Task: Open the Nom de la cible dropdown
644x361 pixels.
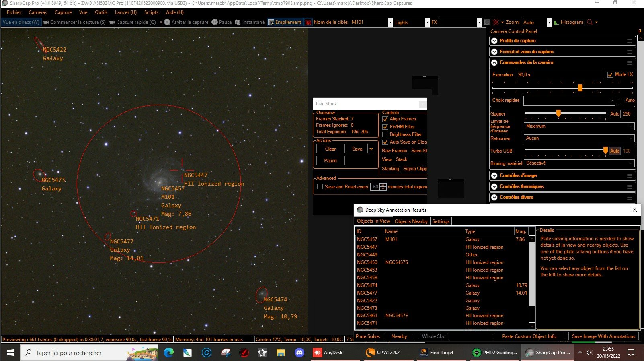Action: (390, 22)
